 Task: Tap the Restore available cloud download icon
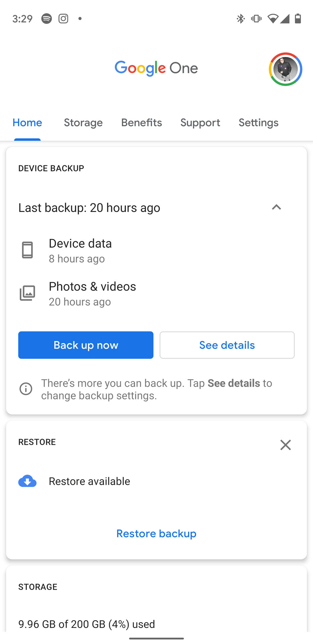pyautogui.click(x=27, y=481)
